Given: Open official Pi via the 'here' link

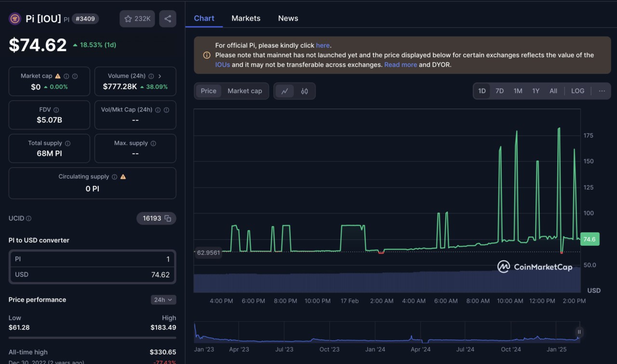Looking at the screenshot, I should (323, 45).
